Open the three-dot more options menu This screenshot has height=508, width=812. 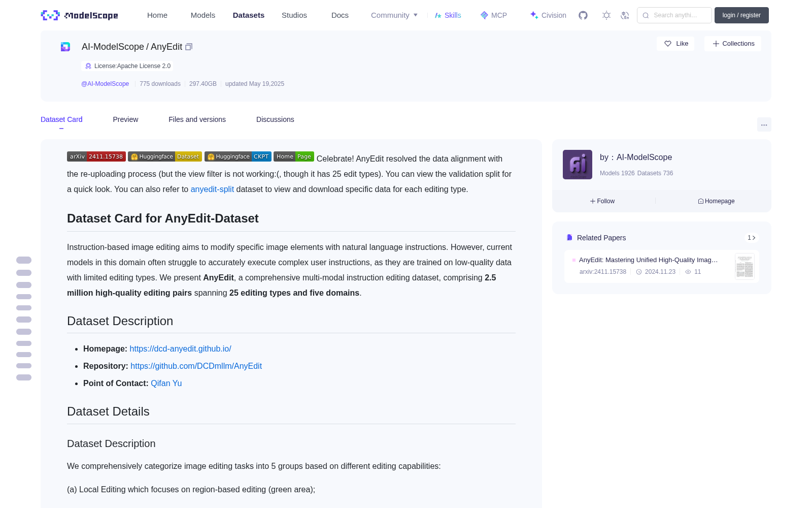tap(764, 124)
